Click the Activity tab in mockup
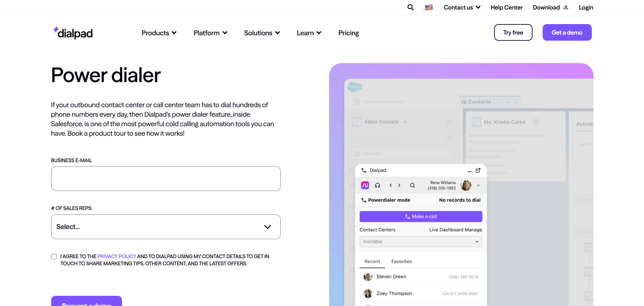Image resolution: width=644 pixels, height=306 pixels. click(585, 124)
